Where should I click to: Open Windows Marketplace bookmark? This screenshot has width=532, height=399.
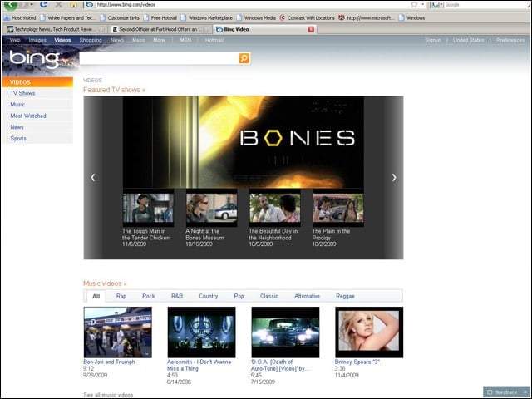(x=207, y=18)
